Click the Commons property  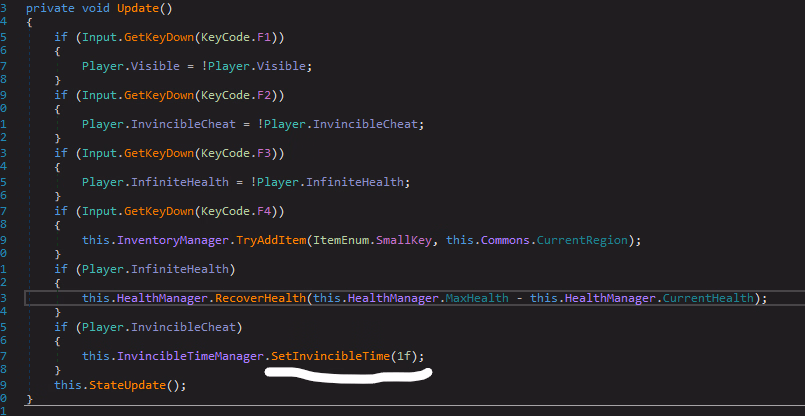506,240
